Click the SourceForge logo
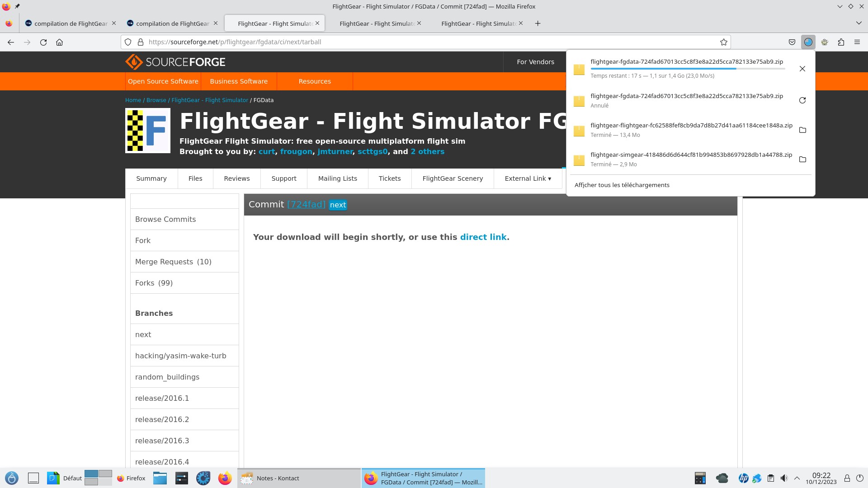 point(175,62)
